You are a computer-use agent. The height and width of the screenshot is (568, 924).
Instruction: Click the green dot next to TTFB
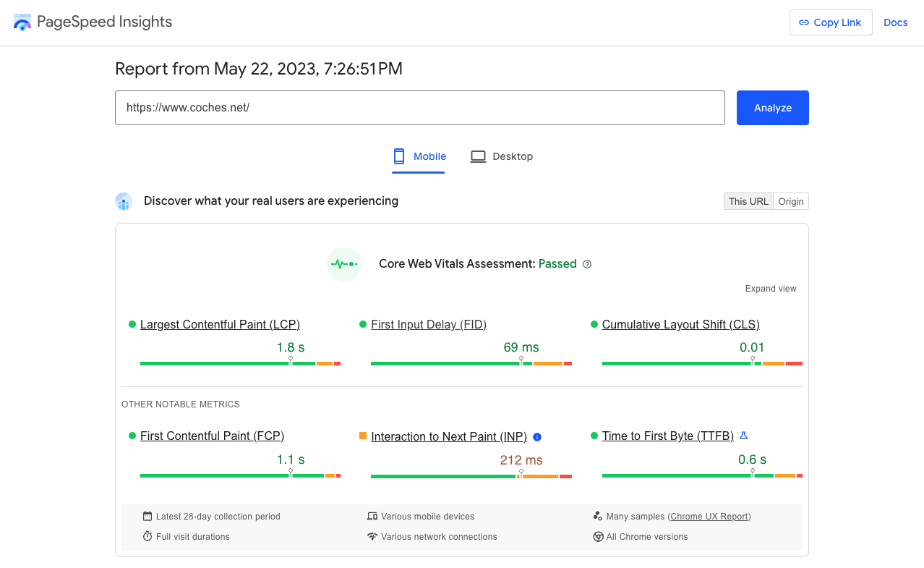click(594, 436)
